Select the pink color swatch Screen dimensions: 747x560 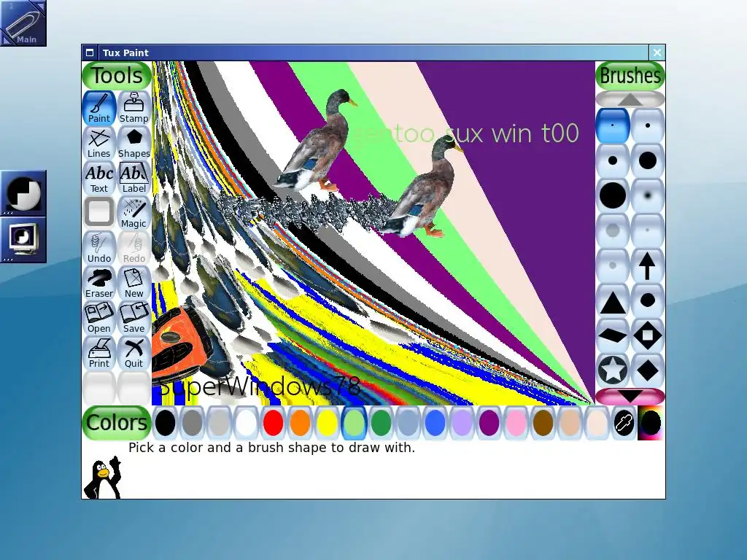(x=516, y=422)
